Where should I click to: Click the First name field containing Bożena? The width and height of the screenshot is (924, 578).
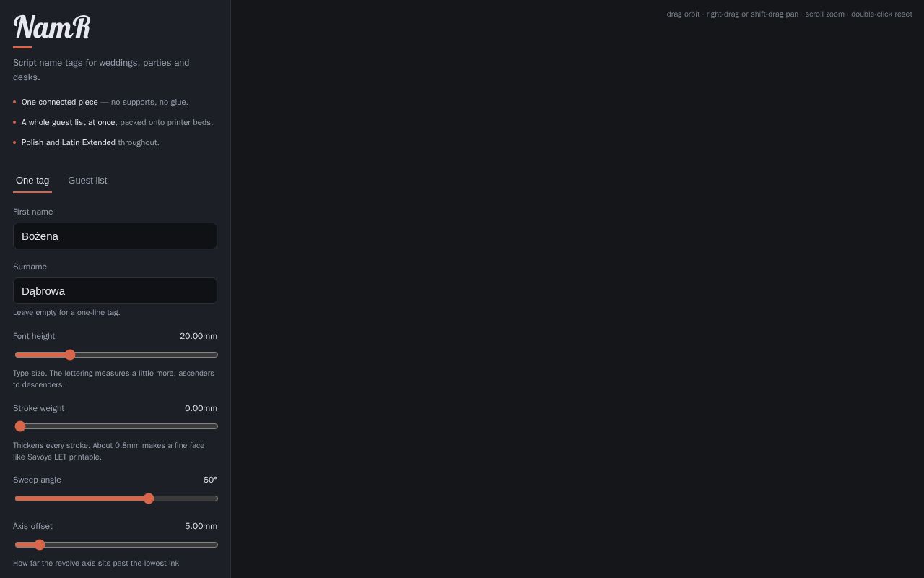pos(115,236)
